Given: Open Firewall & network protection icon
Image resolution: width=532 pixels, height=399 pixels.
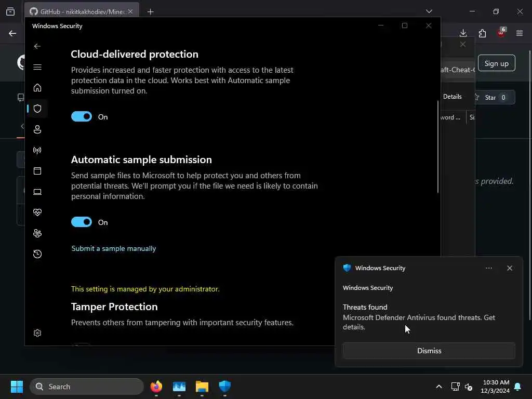Looking at the screenshot, I should (37, 150).
